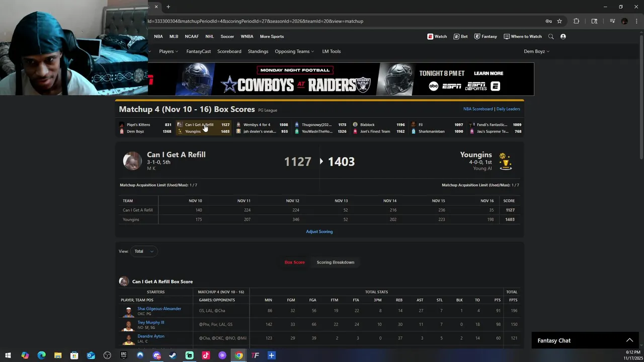The height and width of the screenshot is (362, 644).
Task: Open LM Tools
Action: [332, 51]
